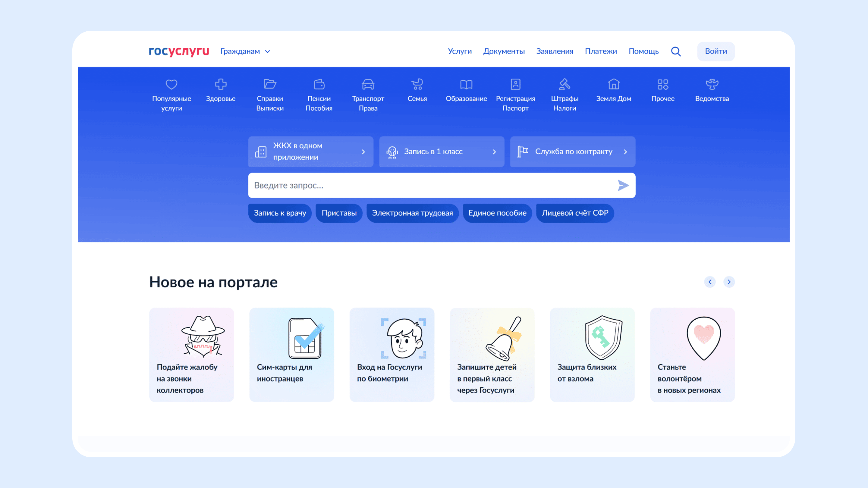Open the Popular services heart icon
Viewport: 868px width, 488px height.
click(x=171, y=84)
